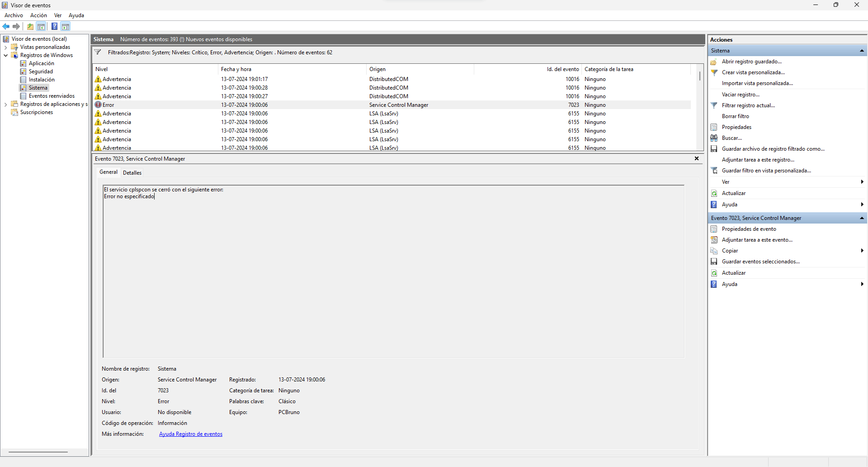
Task: Toggle the console tree toolbar icon
Action: click(41, 26)
